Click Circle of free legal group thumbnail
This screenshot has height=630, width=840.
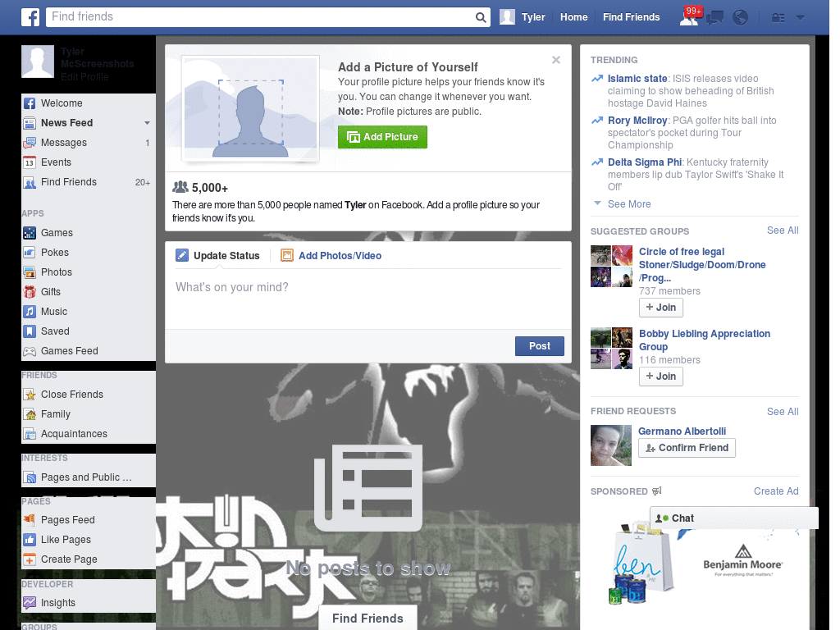611,267
